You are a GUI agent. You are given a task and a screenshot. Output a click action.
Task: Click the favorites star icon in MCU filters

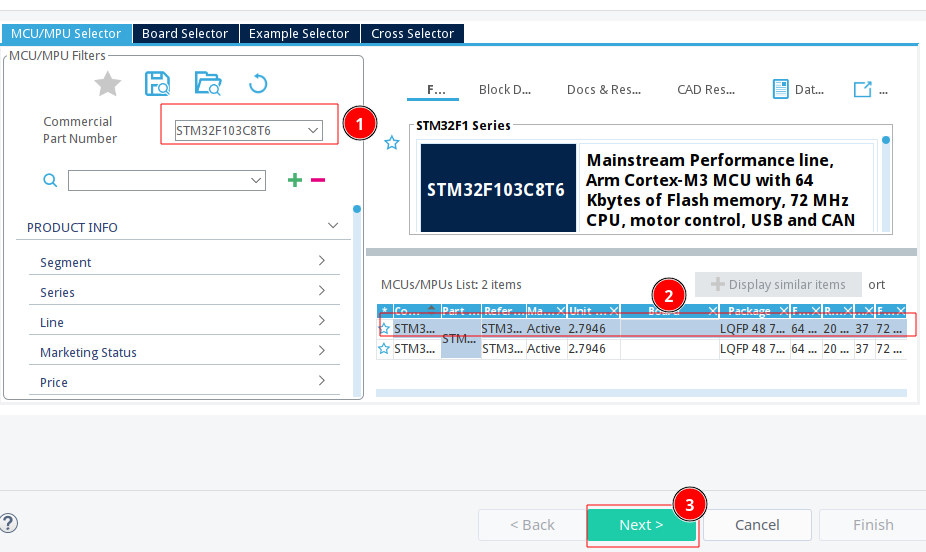(x=107, y=84)
